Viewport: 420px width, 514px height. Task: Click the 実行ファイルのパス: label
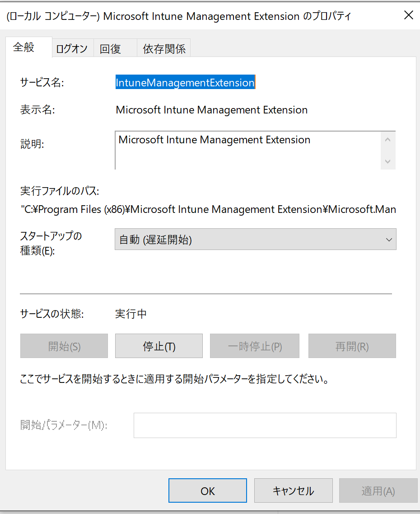(60, 191)
